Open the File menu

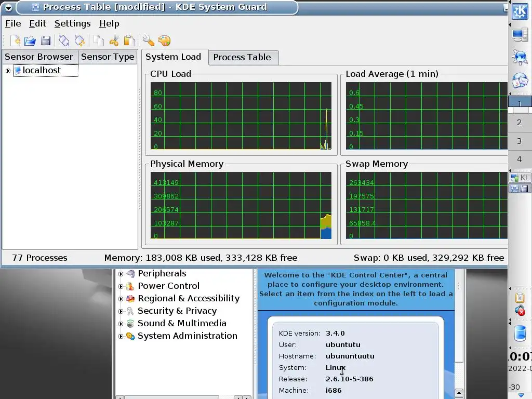(13, 23)
